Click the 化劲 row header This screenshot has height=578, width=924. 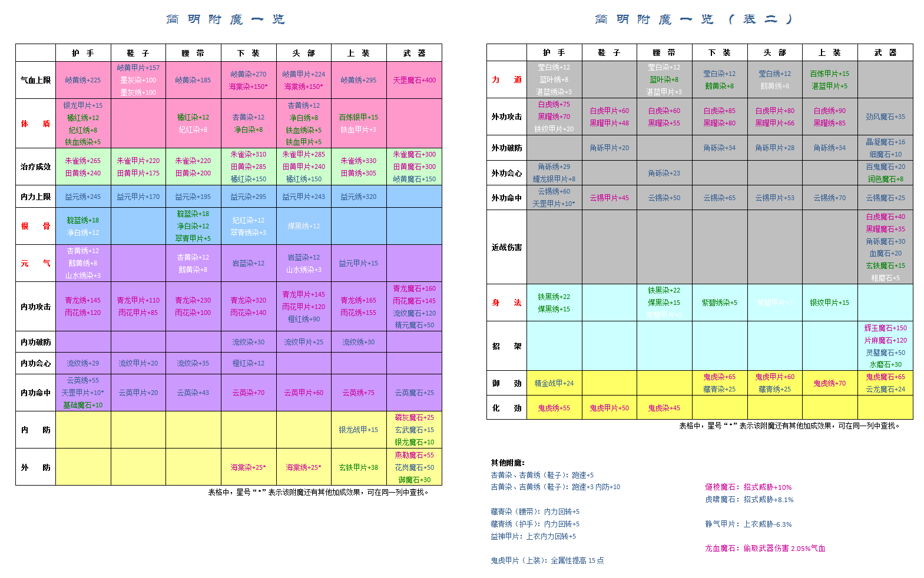point(506,408)
